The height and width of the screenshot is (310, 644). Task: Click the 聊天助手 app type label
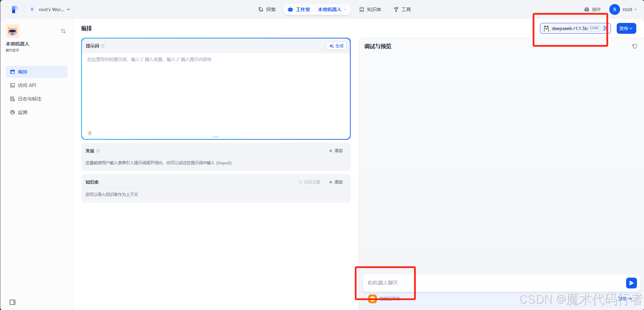(x=12, y=50)
